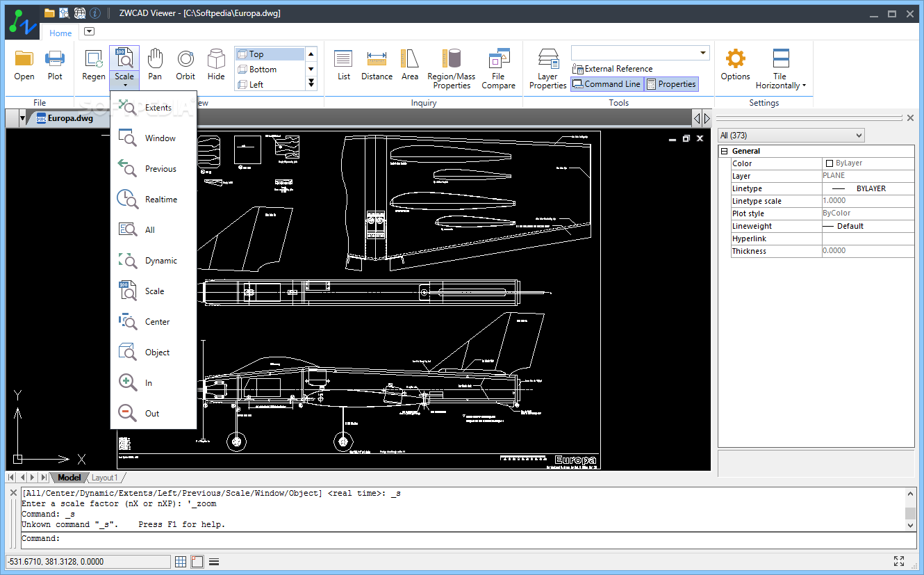The height and width of the screenshot is (575, 924).
Task: Activate the Orbit tool
Action: point(185,65)
